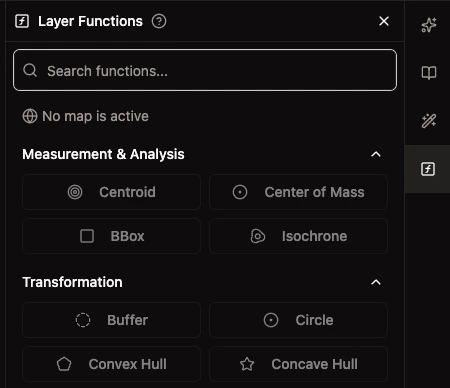Run the Centroid function
Screen dimensions: 450x388
(111, 192)
